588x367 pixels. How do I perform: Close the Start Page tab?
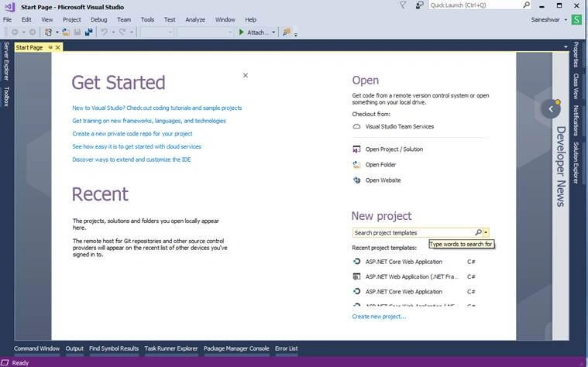tap(58, 47)
